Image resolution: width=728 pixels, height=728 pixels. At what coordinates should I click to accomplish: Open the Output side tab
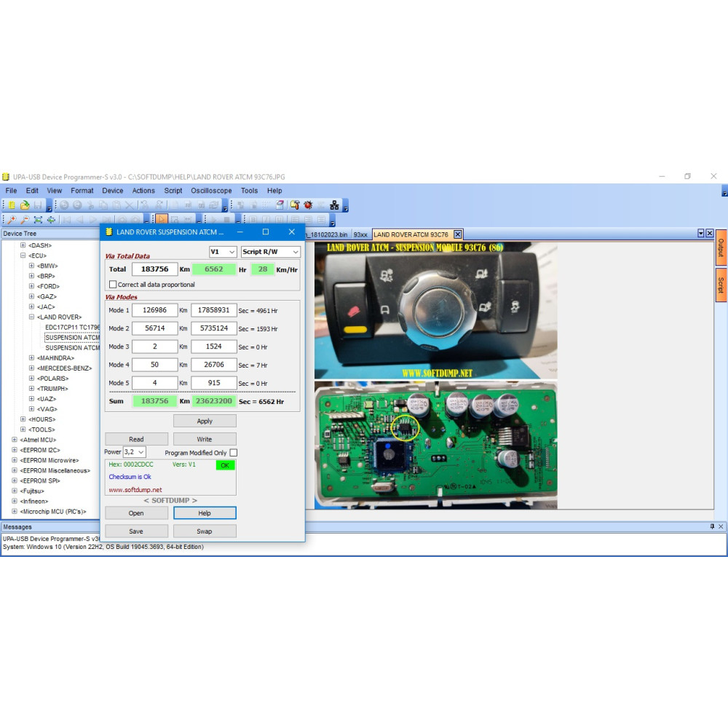721,248
